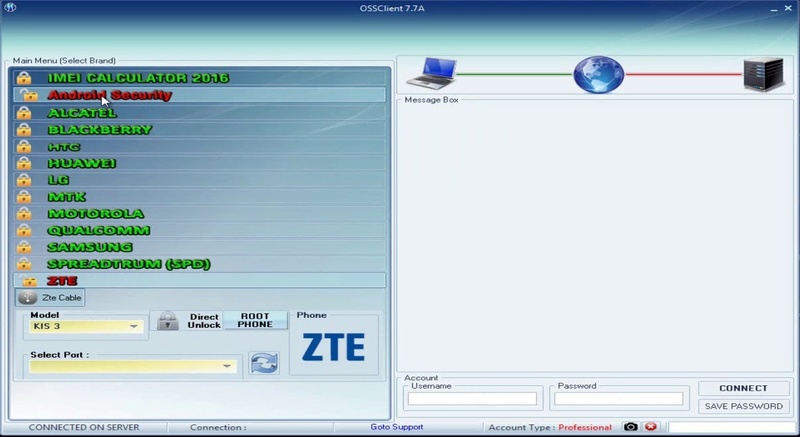
Task: Click the status bar text field
Action: [732, 427]
